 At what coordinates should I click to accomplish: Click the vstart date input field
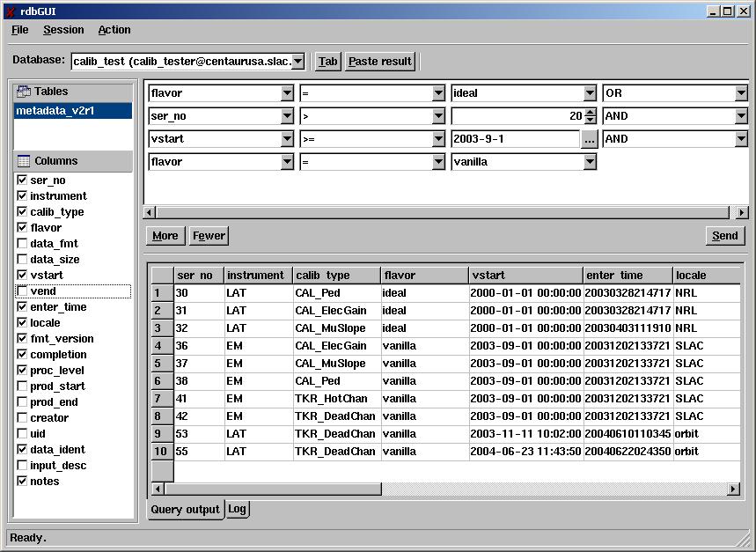515,139
